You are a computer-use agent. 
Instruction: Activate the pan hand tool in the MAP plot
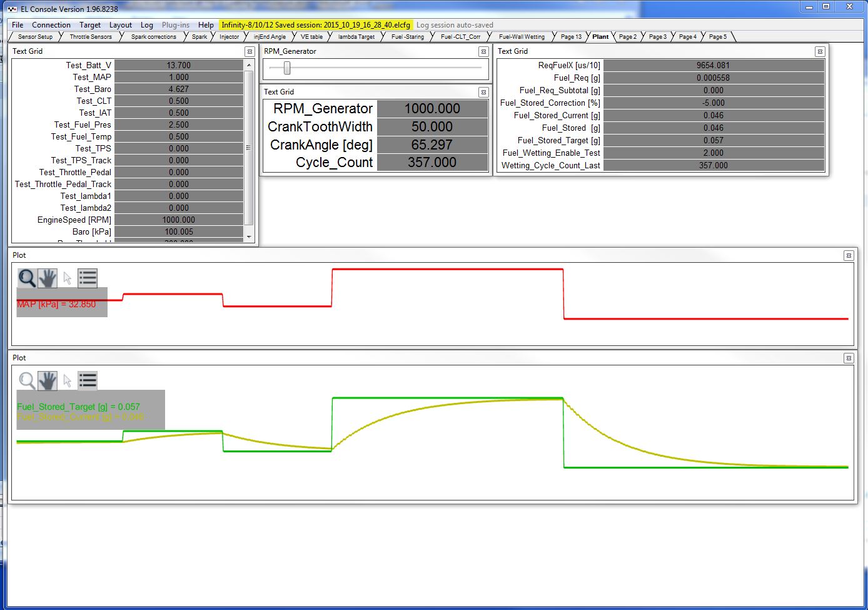click(x=48, y=278)
